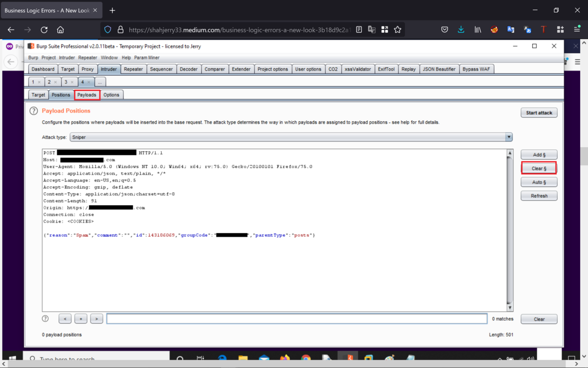Click the Auto § button
The height and width of the screenshot is (368, 588).
click(539, 182)
